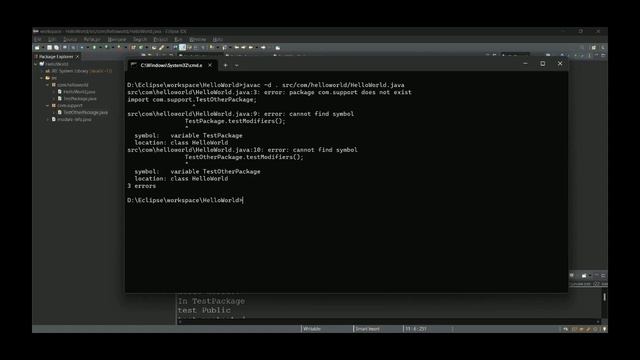Click Smart Insert in the status bar
This screenshot has width=640, height=360.
367,329
